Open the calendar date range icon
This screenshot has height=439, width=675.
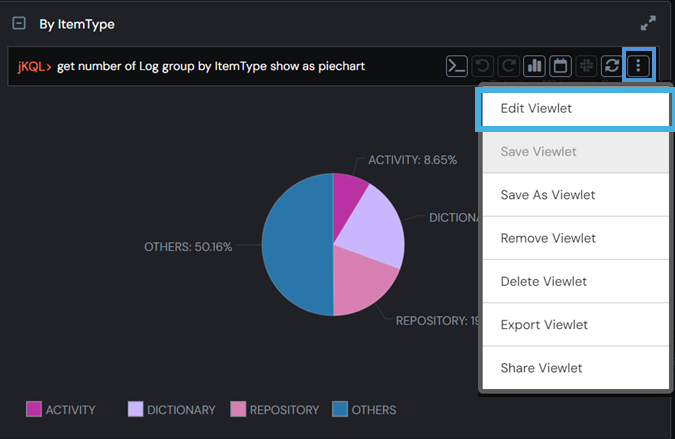click(x=560, y=66)
